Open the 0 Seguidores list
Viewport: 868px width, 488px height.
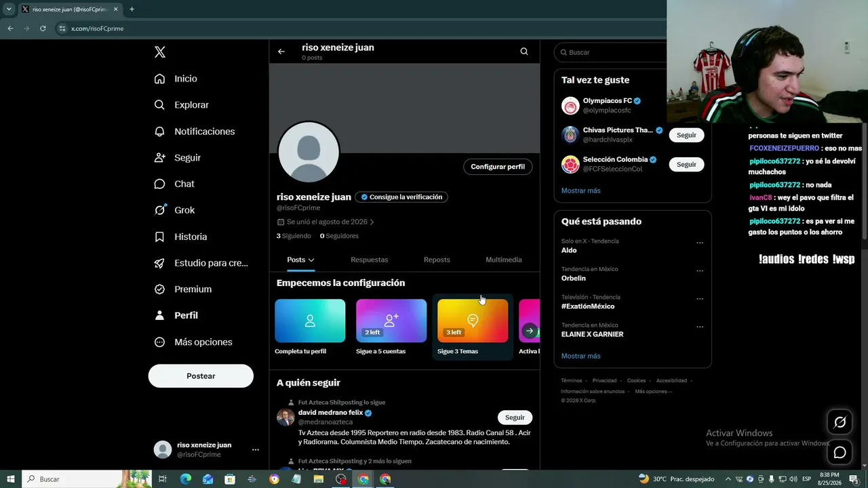[x=339, y=236]
